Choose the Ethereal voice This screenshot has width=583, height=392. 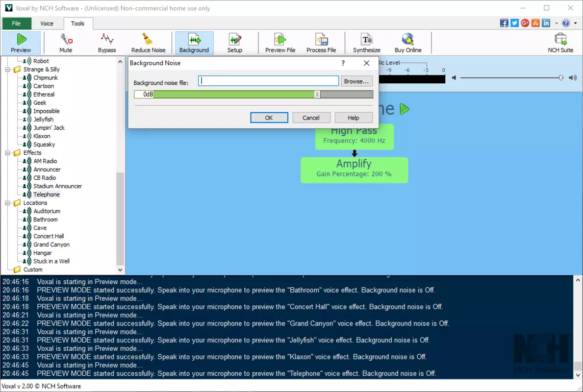point(44,95)
